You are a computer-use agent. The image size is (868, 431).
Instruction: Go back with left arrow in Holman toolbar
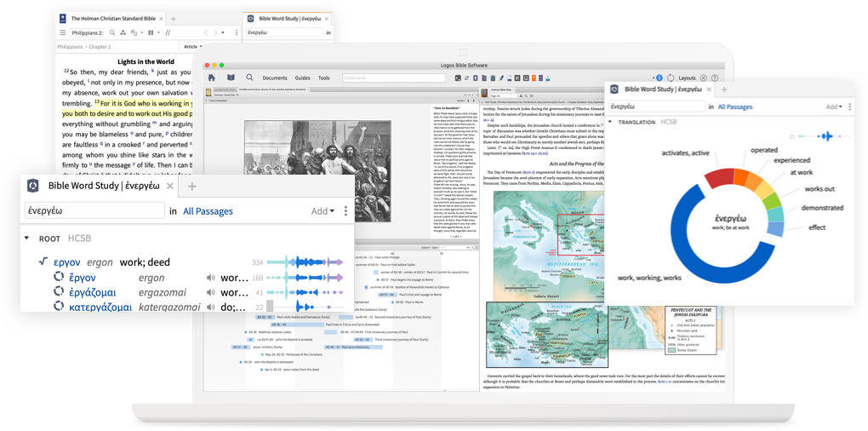[x=205, y=32]
